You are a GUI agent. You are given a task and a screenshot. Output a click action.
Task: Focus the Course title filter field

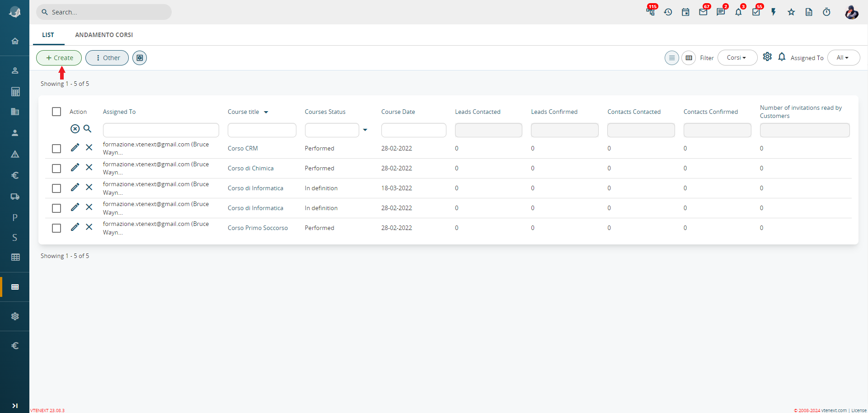[x=262, y=130]
